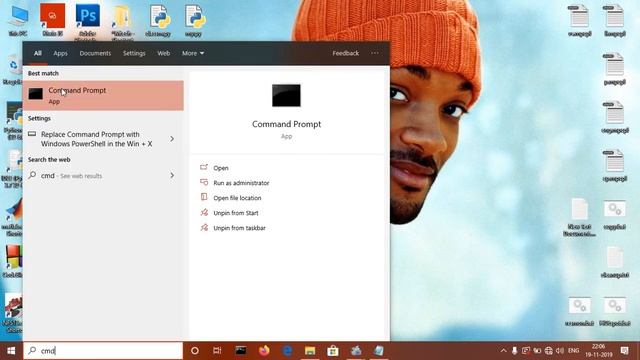Choose Run as administrator

point(241,183)
